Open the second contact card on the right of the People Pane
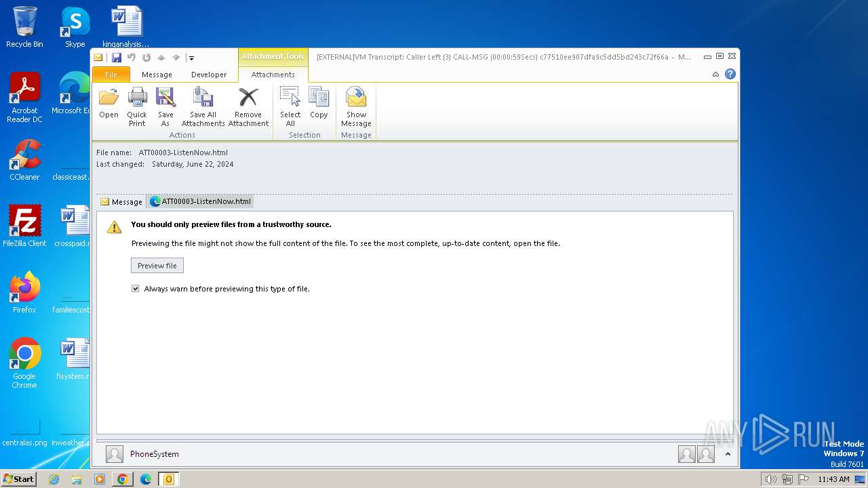868x488 pixels. tap(706, 454)
